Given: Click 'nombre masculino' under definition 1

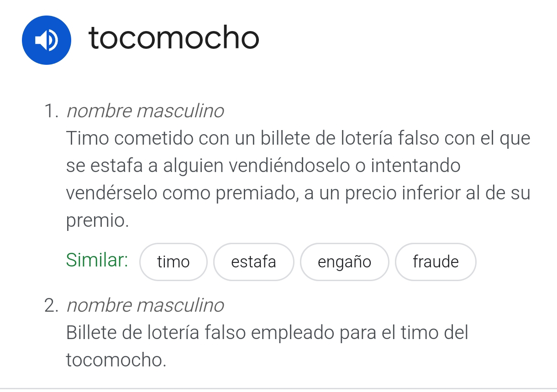Looking at the screenshot, I should [x=145, y=111].
